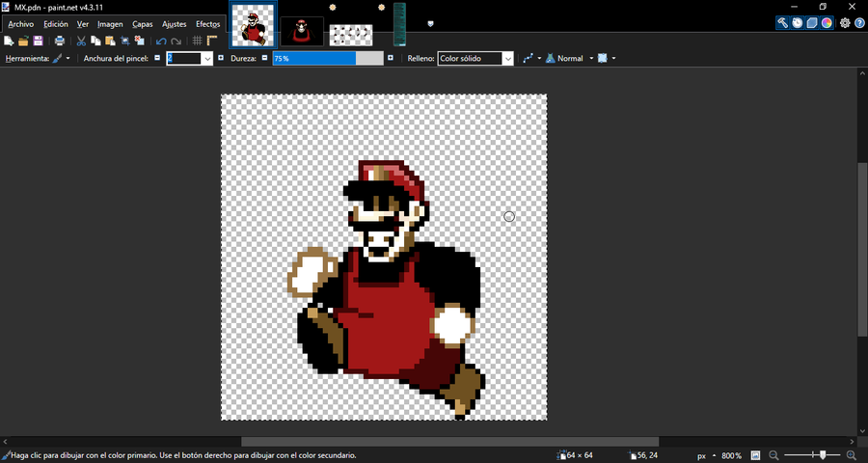This screenshot has width=868, height=463.
Task: Click the Paste clipboard icon
Action: click(110, 41)
